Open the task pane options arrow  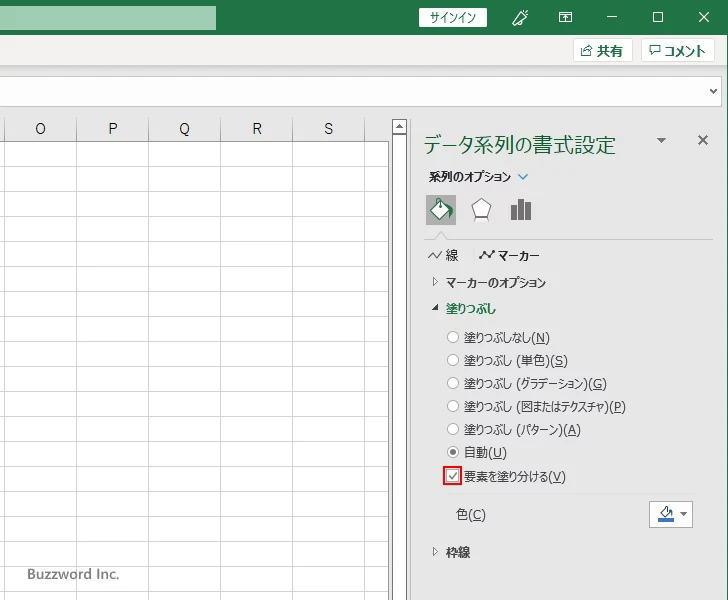tap(662, 140)
